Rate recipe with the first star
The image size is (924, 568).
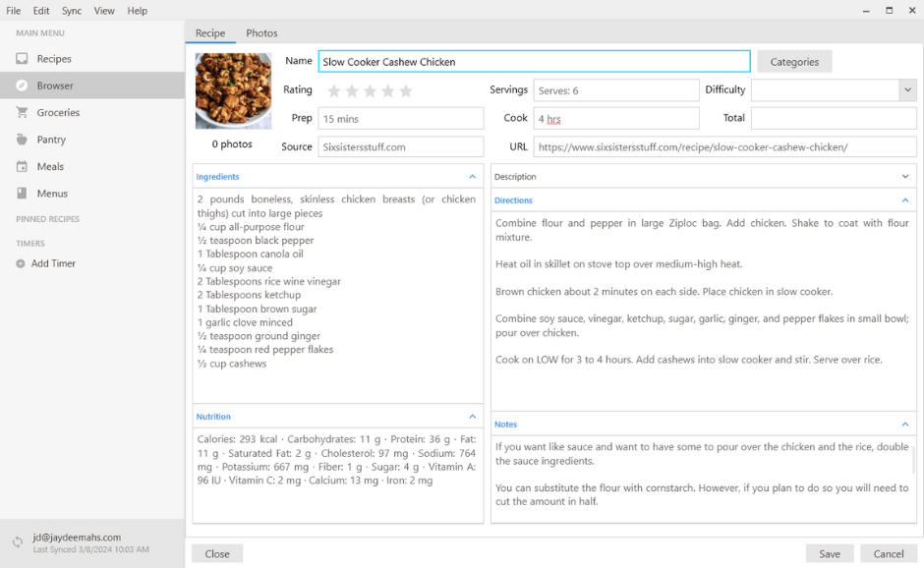tap(334, 90)
